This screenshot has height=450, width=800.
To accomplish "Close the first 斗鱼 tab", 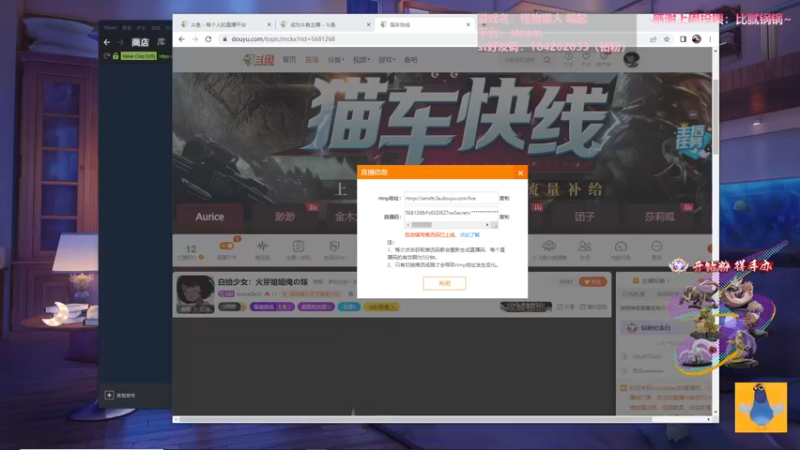I will click(269, 24).
